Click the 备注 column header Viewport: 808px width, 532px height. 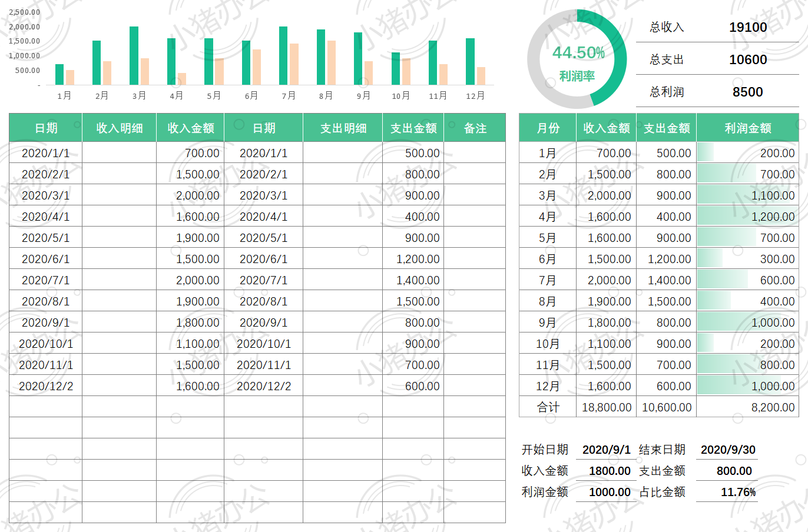point(475,128)
